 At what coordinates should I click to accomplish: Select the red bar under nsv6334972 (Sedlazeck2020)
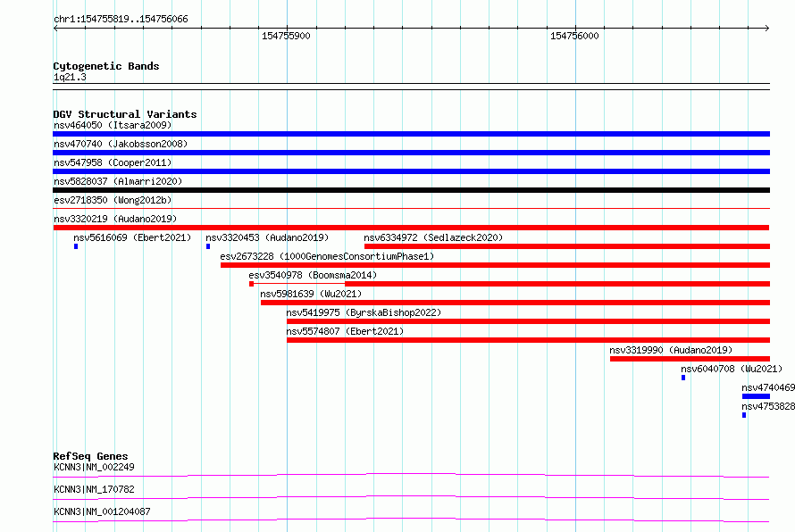pos(567,246)
